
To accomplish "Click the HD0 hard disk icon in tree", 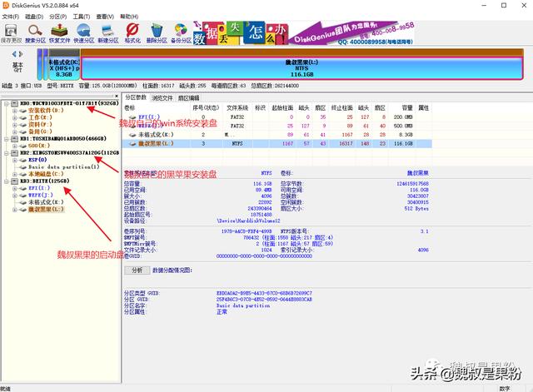I will coord(15,103).
